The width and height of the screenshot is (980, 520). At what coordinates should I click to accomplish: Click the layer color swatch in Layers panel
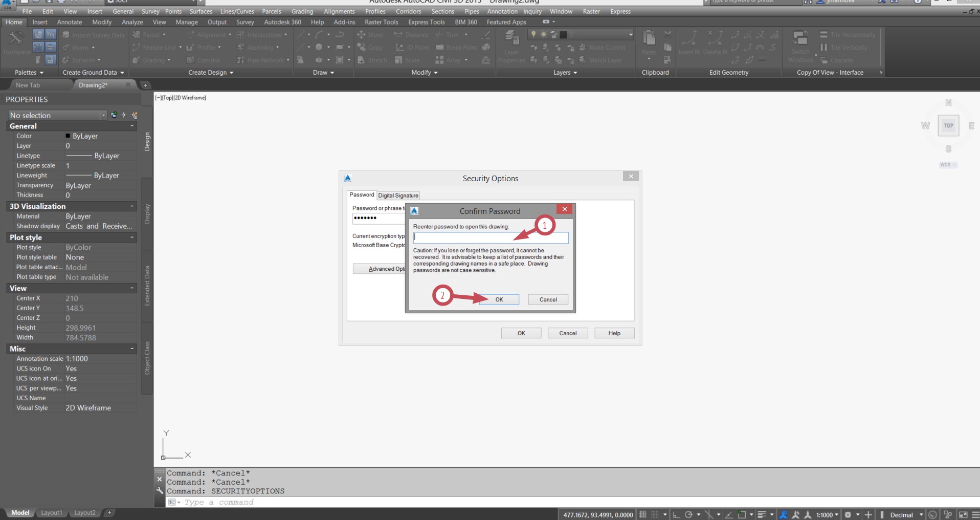click(x=563, y=34)
